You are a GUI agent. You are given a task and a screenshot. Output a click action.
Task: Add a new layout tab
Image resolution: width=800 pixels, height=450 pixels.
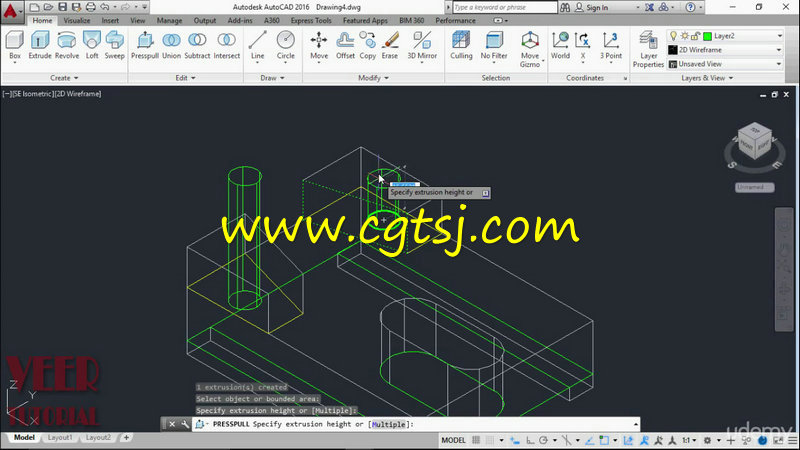coord(126,437)
